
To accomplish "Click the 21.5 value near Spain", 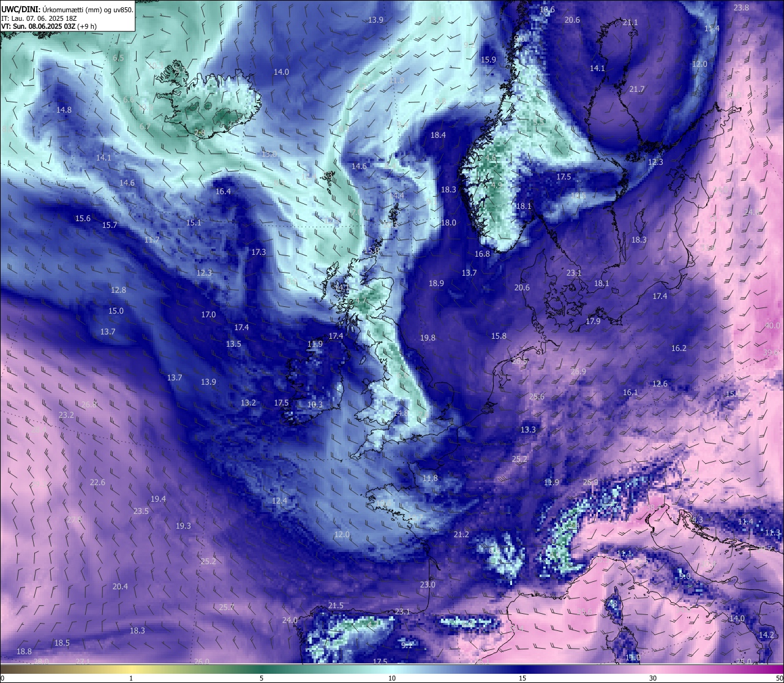I will click(x=336, y=606).
